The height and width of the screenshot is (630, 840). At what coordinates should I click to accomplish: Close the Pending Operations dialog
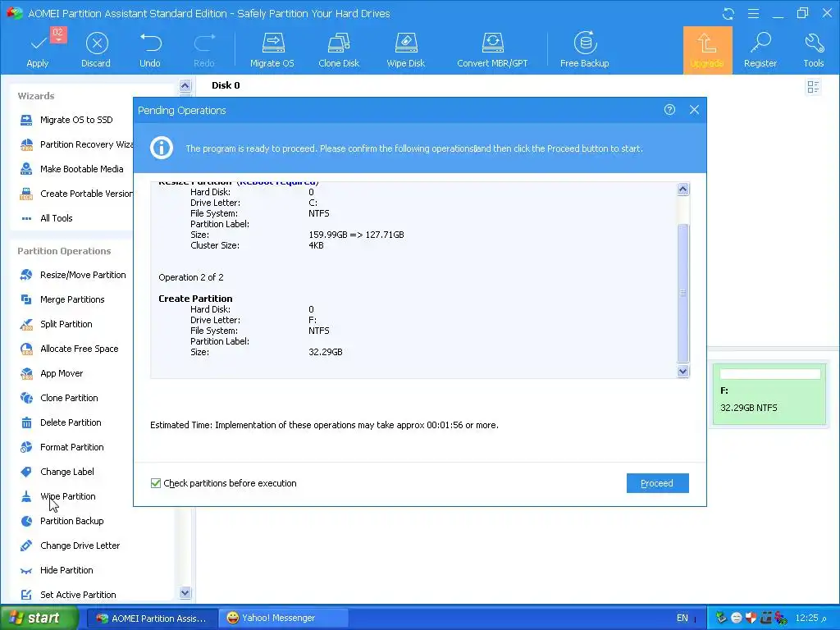coord(694,109)
